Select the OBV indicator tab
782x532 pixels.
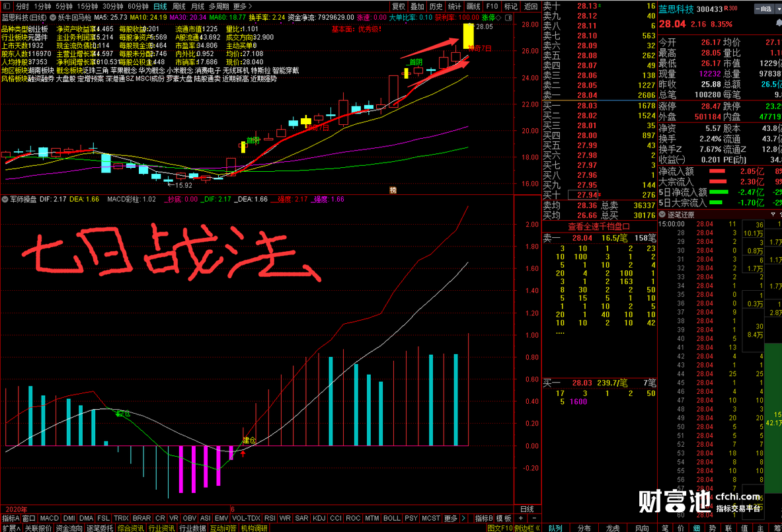click(190, 519)
